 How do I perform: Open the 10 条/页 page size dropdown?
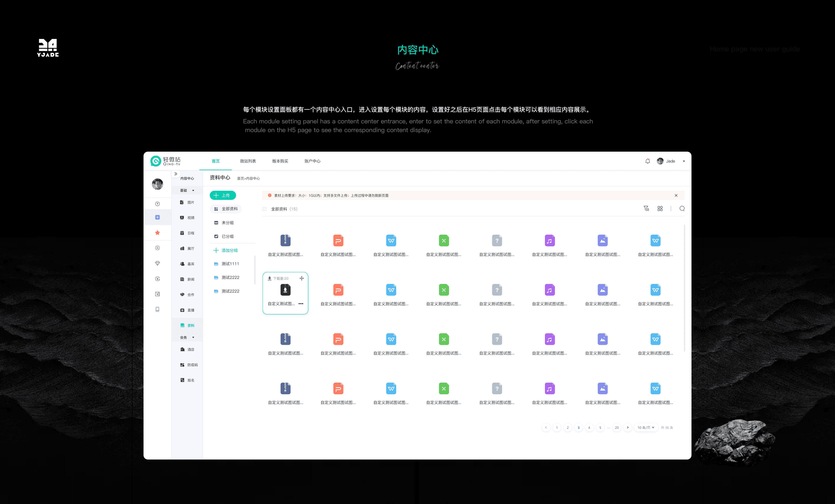646,428
